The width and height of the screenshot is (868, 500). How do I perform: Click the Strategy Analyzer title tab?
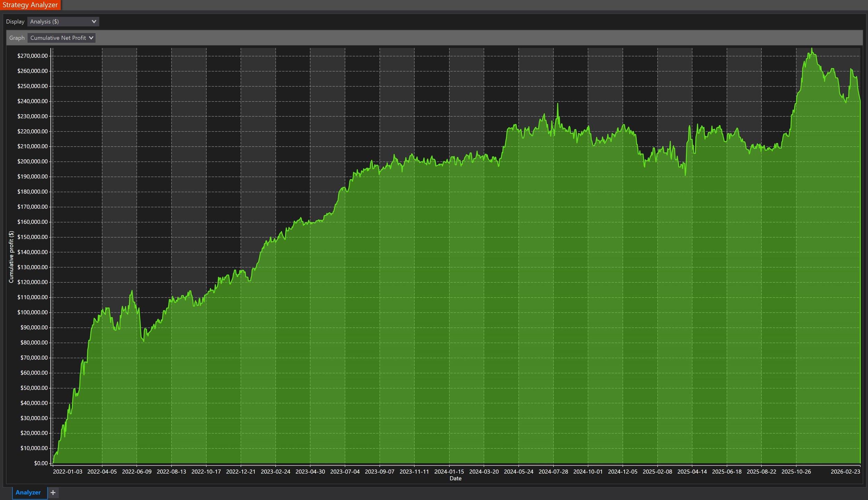tap(30, 5)
